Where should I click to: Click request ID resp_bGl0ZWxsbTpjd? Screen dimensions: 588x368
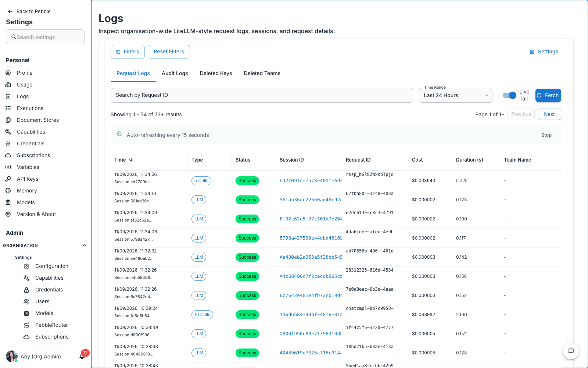(370, 174)
